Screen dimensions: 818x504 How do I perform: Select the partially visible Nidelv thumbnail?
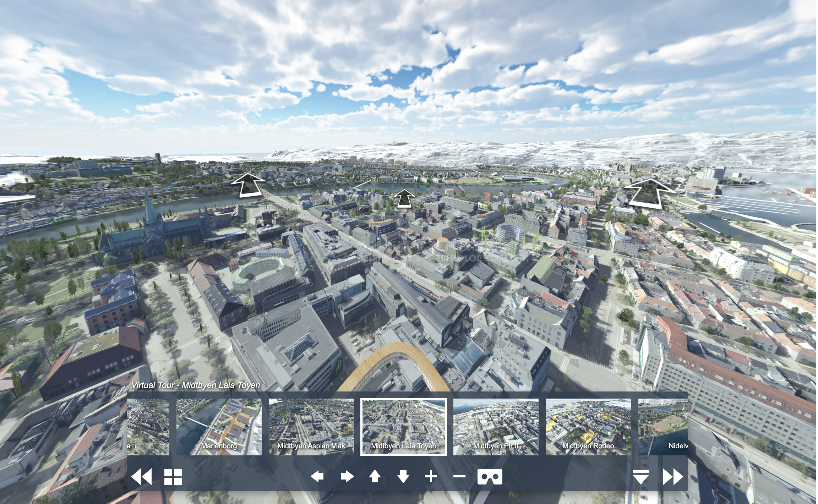click(x=662, y=427)
